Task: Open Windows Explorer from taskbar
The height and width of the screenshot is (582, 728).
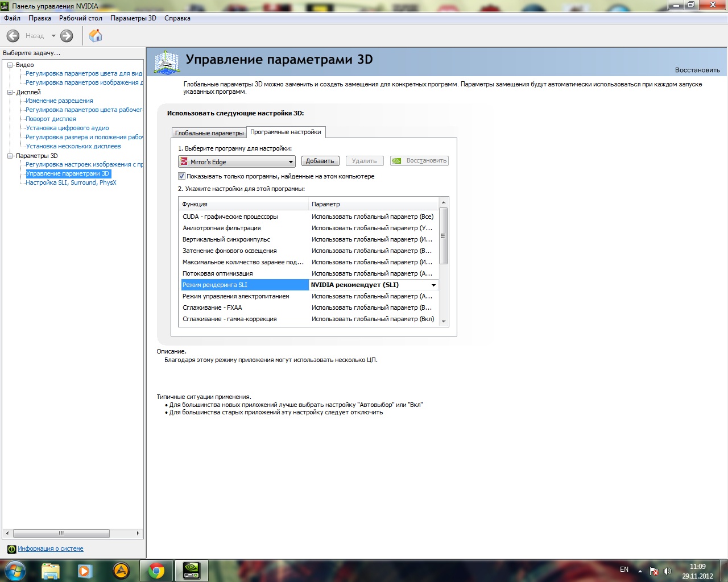Action: pyautogui.click(x=51, y=571)
